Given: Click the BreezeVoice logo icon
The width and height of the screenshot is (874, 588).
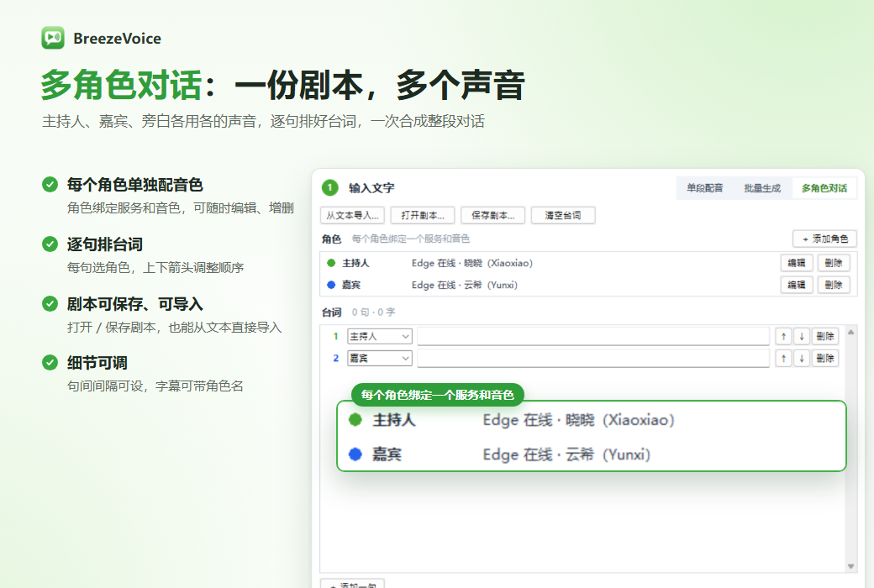Looking at the screenshot, I should [53, 38].
